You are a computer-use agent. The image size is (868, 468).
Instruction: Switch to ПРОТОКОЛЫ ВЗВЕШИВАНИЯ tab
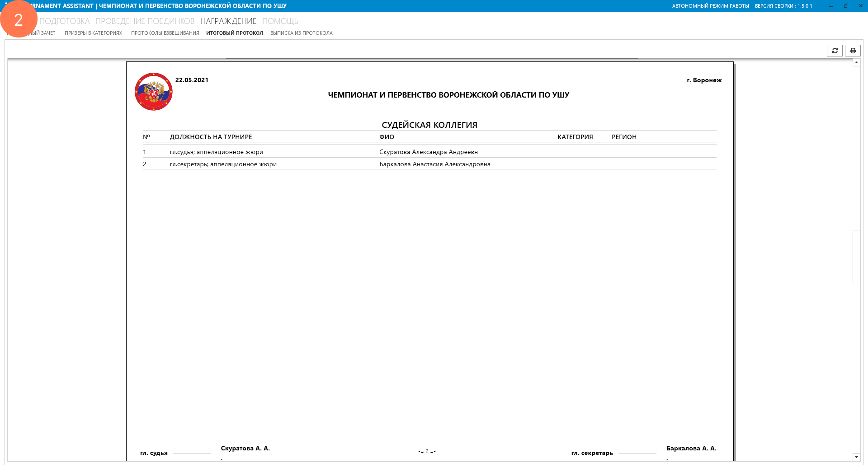(x=165, y=33)
